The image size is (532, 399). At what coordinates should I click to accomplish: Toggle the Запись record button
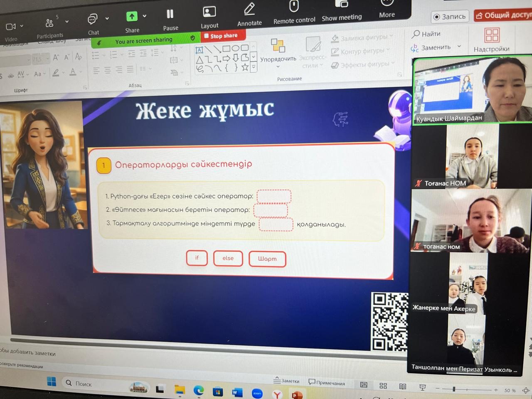pyautogui.click(x=449, y=17)
